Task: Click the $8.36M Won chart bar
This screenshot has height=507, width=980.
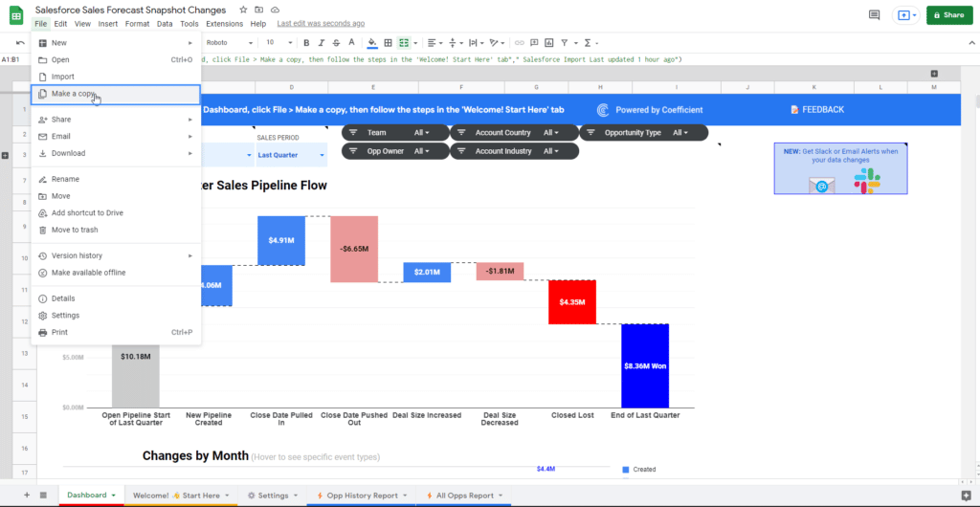Action: (x=645, y=365)
